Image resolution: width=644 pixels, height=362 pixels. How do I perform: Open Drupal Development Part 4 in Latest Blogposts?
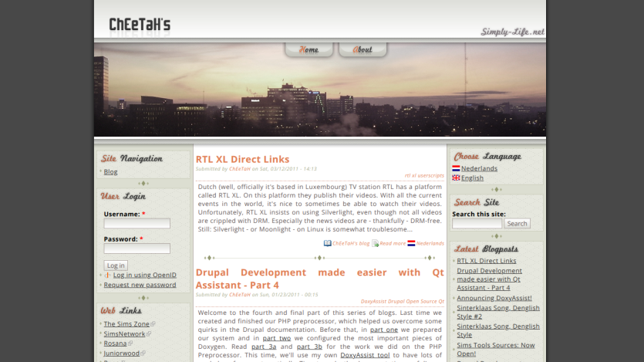click(x=489, y=279)
